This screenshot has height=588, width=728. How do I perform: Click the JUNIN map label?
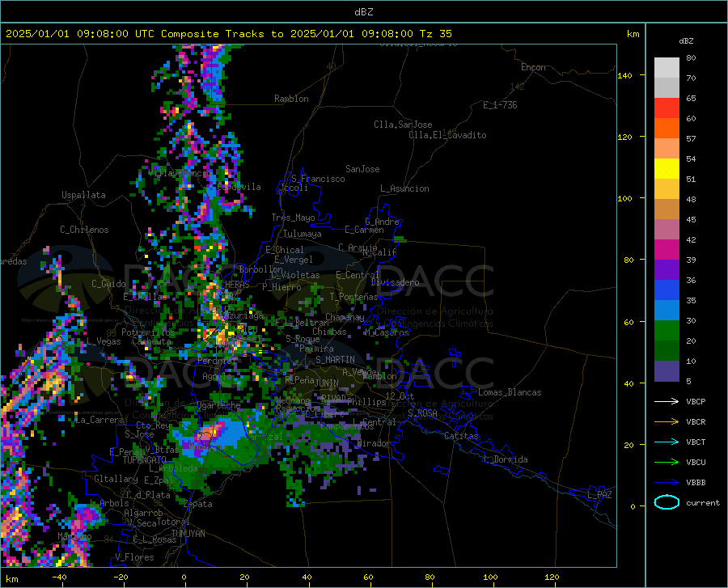click(x=327, y=383)
